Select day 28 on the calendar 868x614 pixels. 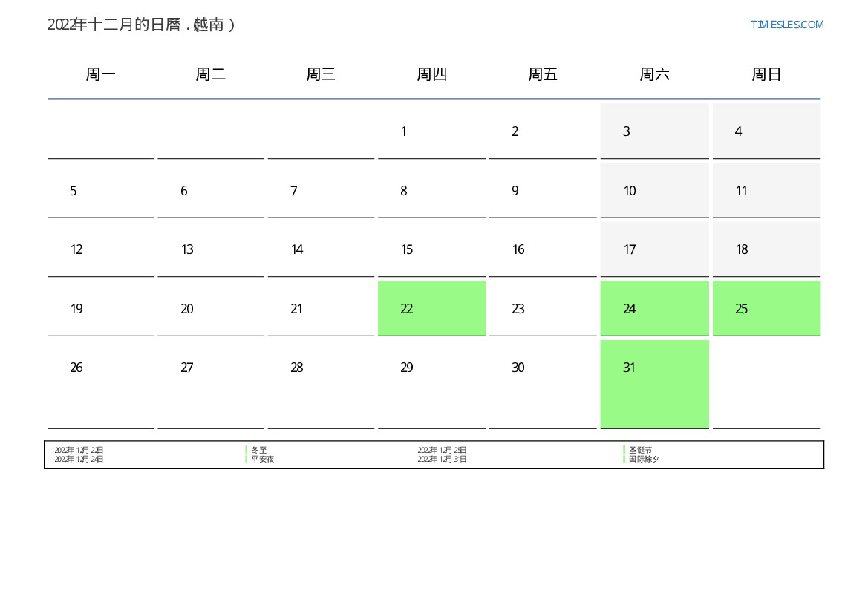(321, 385)
